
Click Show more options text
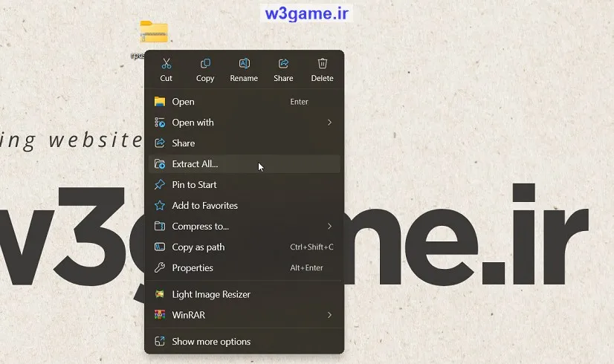coord(211,342)
